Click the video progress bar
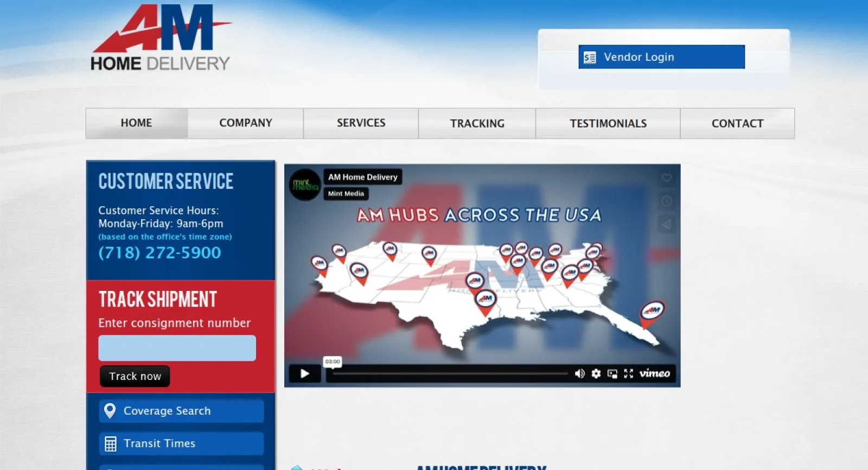Viewport: 868px width, 470px height. tap(450, 373)
